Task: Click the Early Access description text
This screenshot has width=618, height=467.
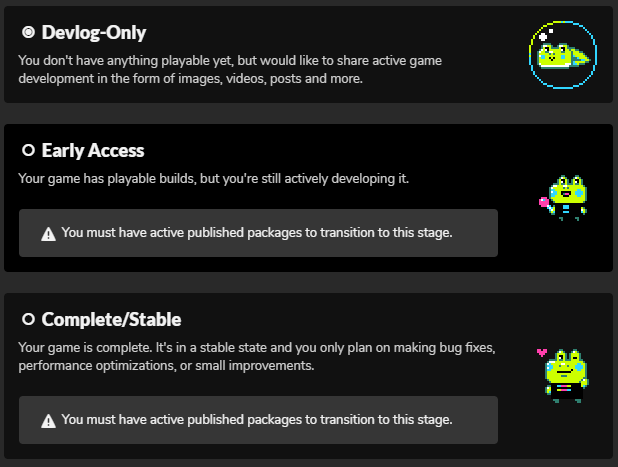Action: pyautogui.click(x=214, y=179)
